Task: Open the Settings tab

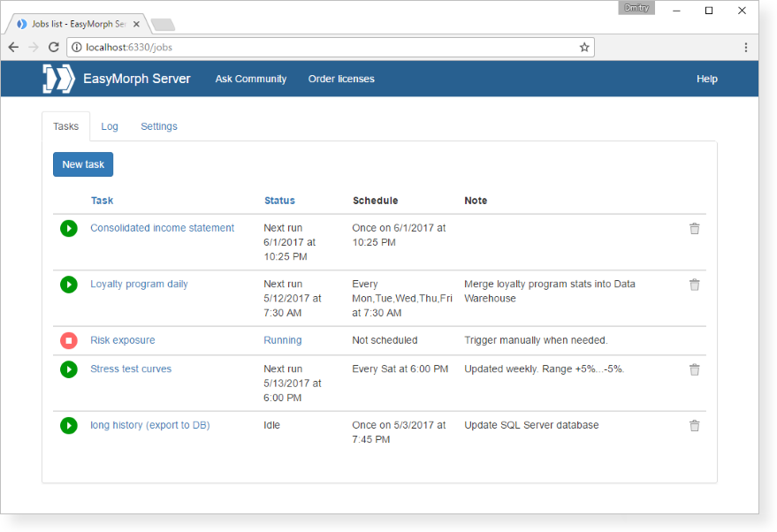Action: (x=159, y=126)
